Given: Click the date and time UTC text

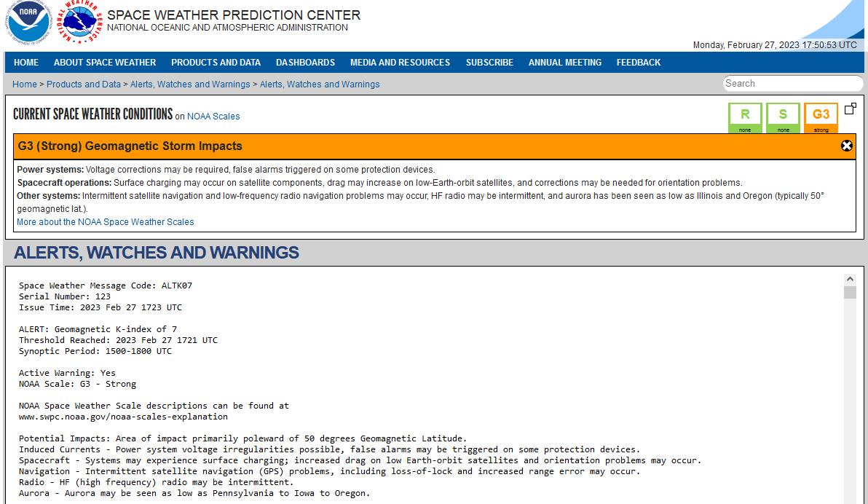Looking at the screenshot, I should (775, 45).
